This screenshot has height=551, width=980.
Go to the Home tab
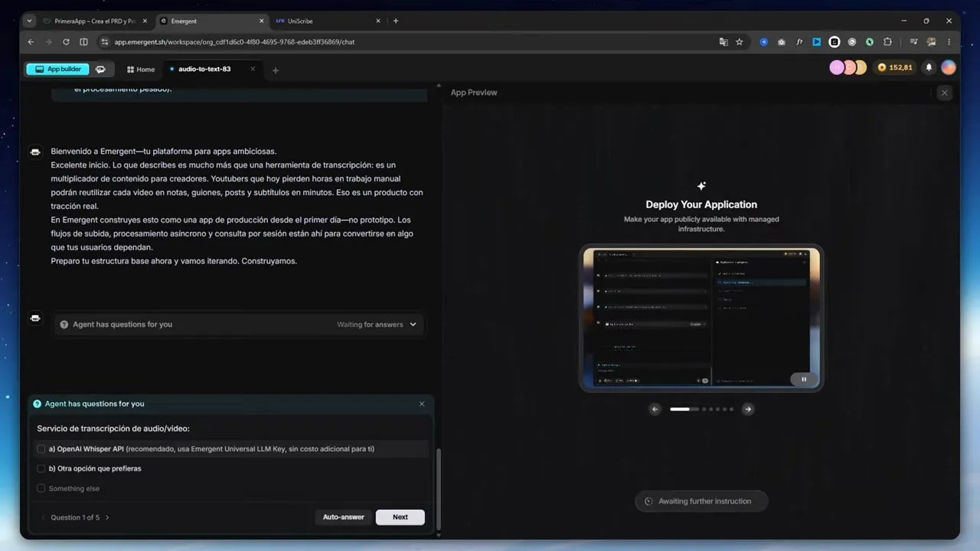(141, 70)
